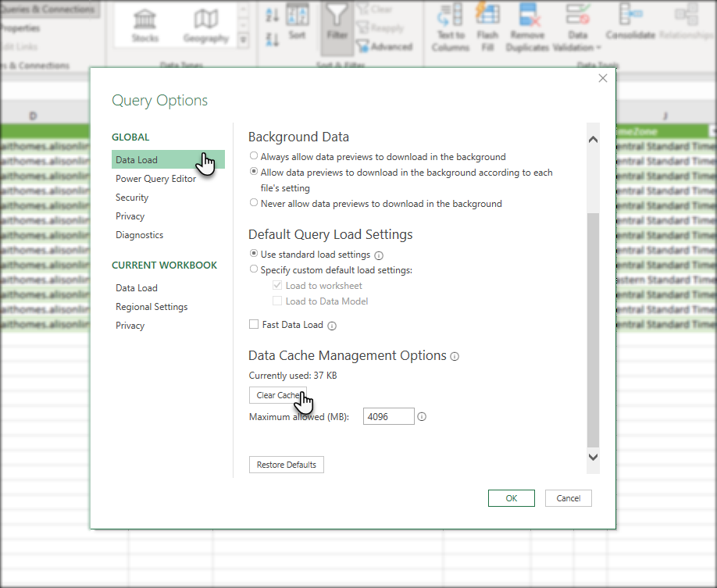
Task: Click Queries & Connections ribbon button
Action: point(48,9)
